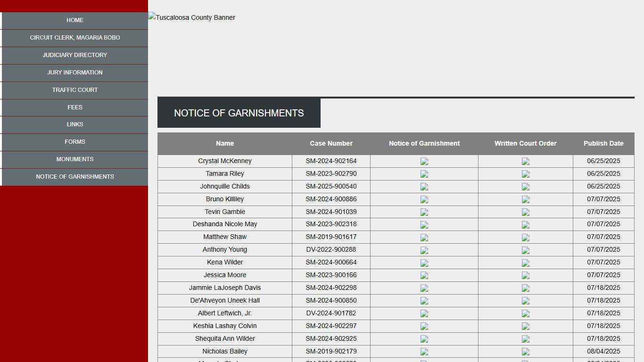The height and width of the screenshot is (362, 644).
Task: Open Jury Information from the sidebar
Action: pos(75,73)
